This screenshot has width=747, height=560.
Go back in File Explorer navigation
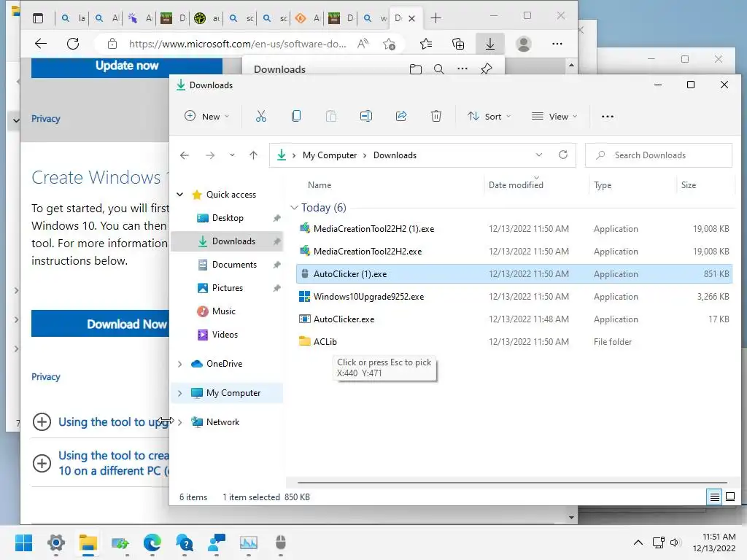click(x=185, y=155)
